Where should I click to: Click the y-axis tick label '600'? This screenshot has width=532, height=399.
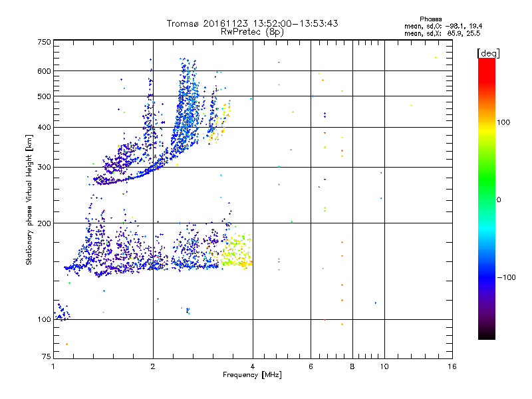[x=44, y=71]
